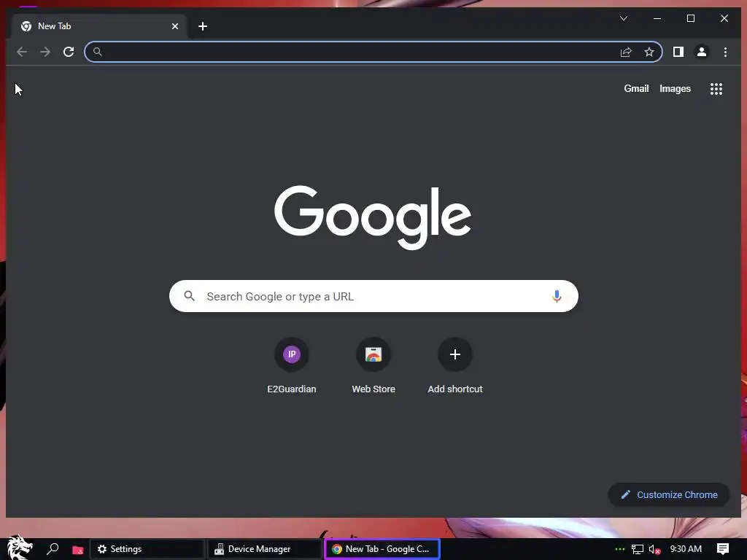Open the Gmail link
The width and height of the screenshot is (747, 560).
[x=636, y=88]
